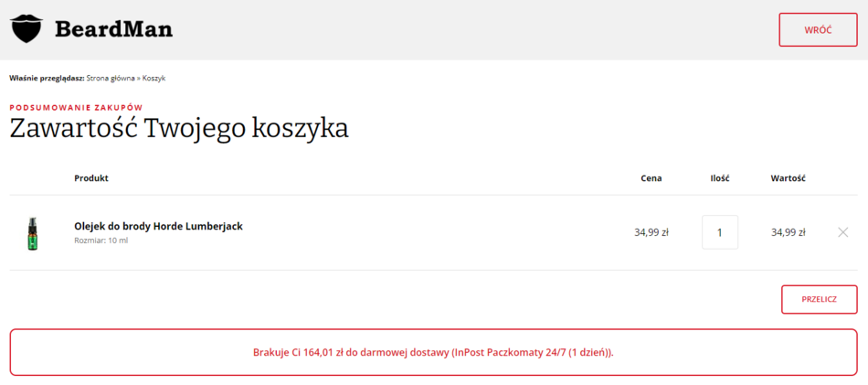Focus the product quantity input field

(720, 232)
